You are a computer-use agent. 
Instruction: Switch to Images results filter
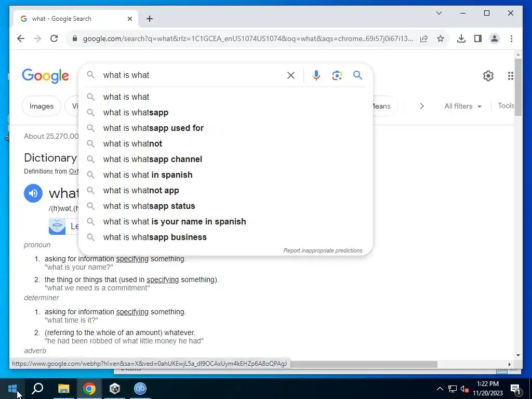point(42,106)
